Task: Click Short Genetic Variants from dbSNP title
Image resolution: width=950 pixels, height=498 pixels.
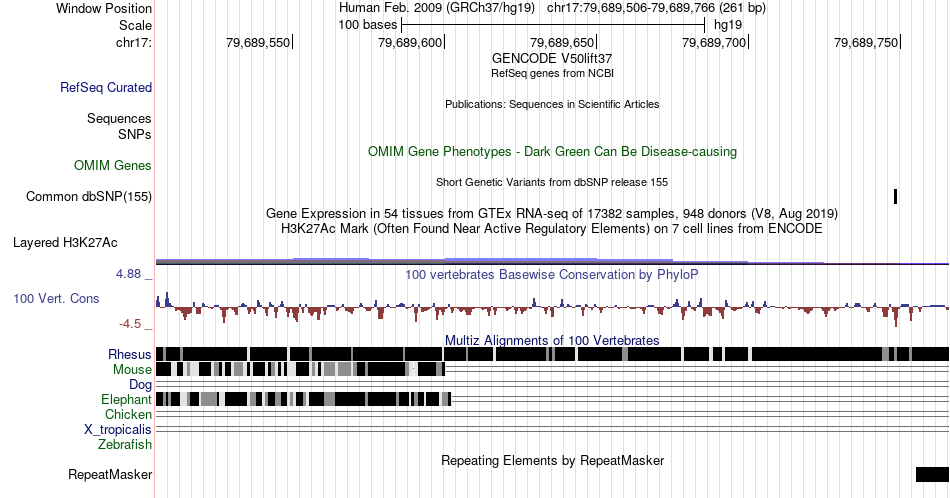Action: click(x=552, y=182)
